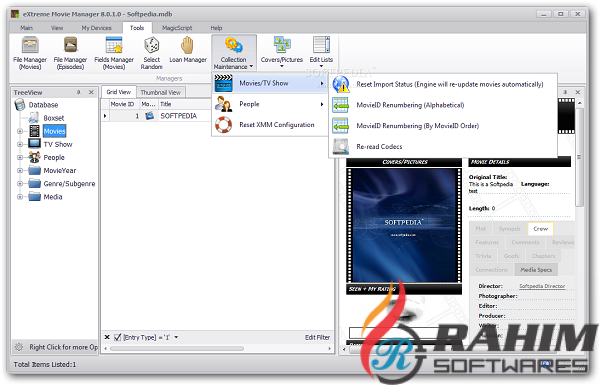Screen dimensions: 600x385
Task: Open the Crew details tab
Action: (x=540, y=228)
